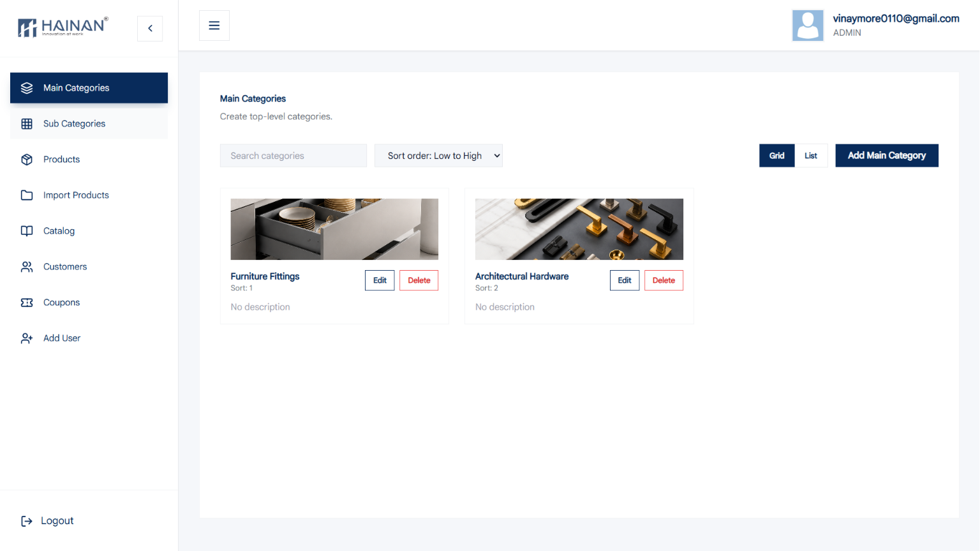Click the Coupons ticket icon
Screen dimensions: 980x551
[27, 303]
